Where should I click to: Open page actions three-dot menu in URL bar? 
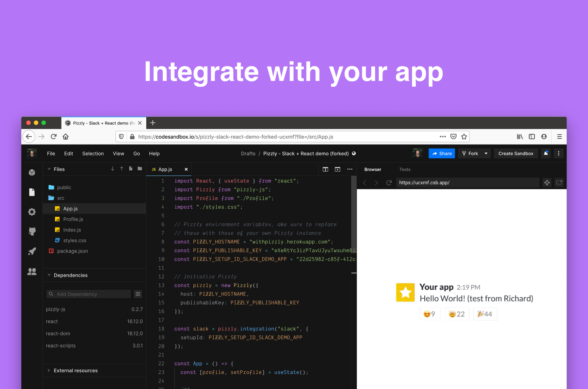pyautogui.click(x=443, y=137)
